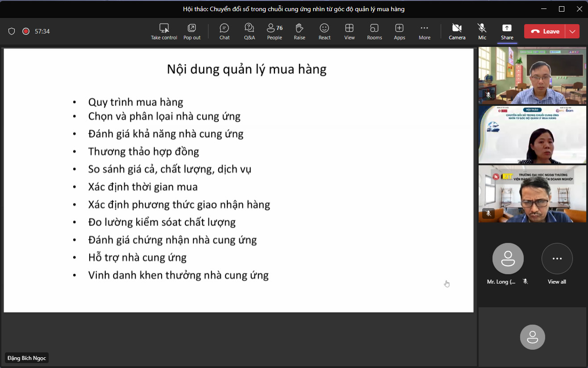
Task: Click the bullet Quy trình mua hàng
Action: click(x=136, y=102)
